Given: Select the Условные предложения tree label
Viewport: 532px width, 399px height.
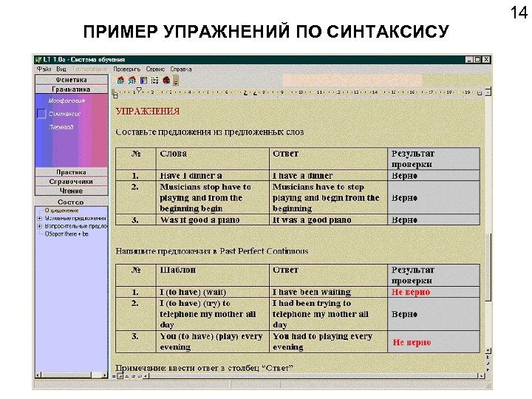Looking at the screenshot, I should pos(75,219).
